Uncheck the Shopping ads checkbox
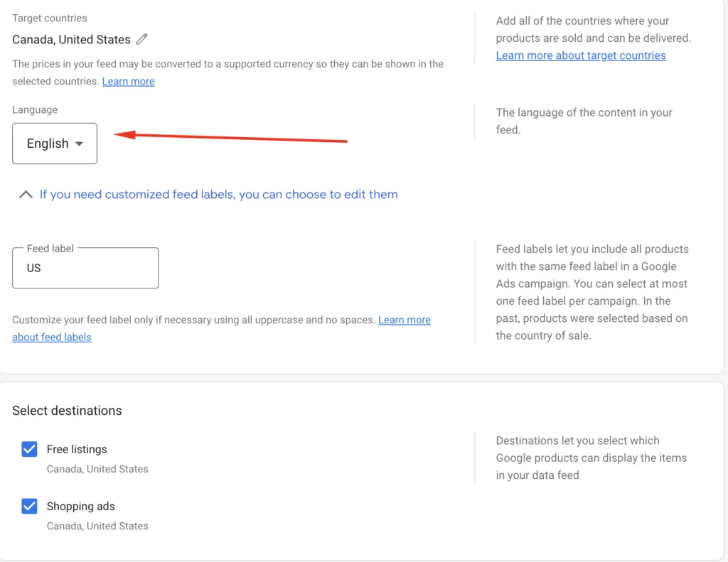The width and height of the screenshot is (728, 562). (x=29, y=506)
